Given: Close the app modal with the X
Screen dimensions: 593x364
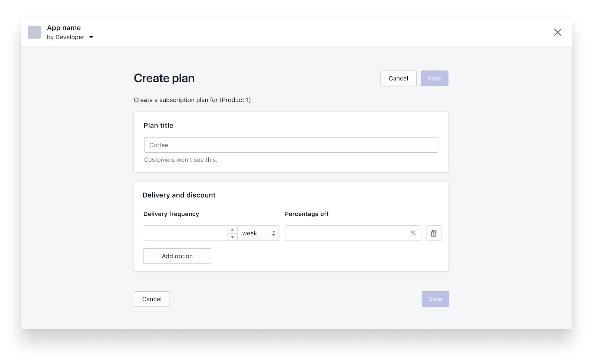Looking at the screenshot, I should 557,32.
